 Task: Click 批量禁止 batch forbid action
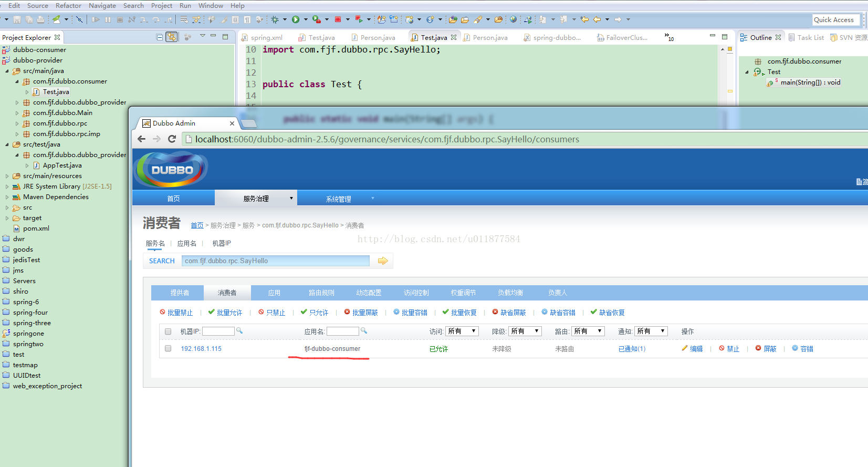pos(176,313)
